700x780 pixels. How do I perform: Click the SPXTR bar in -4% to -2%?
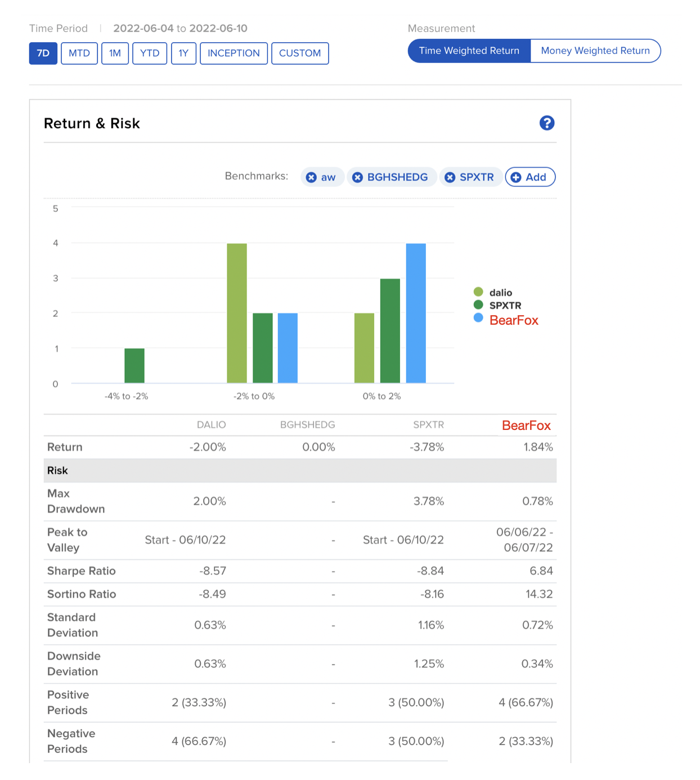tap(134, 366)
